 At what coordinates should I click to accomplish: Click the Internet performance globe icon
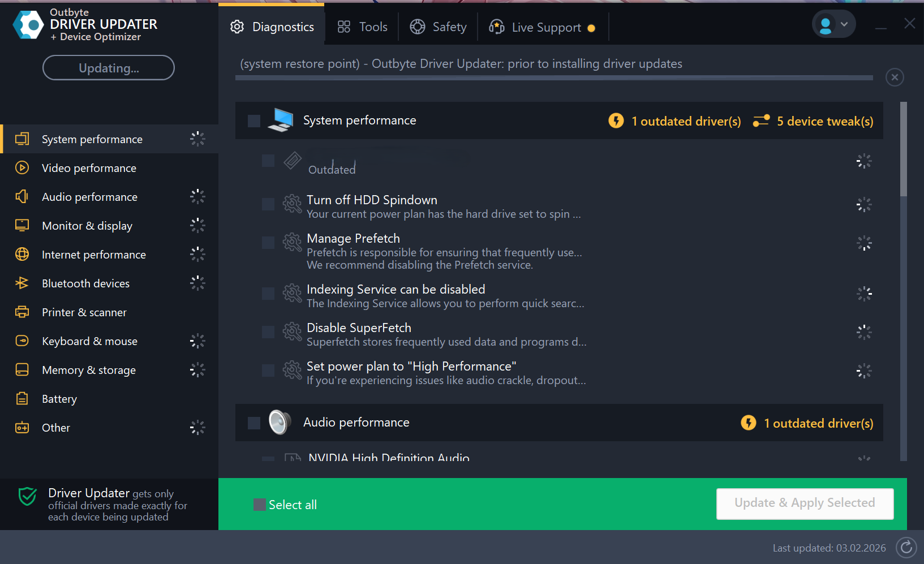tap(22, 254)
